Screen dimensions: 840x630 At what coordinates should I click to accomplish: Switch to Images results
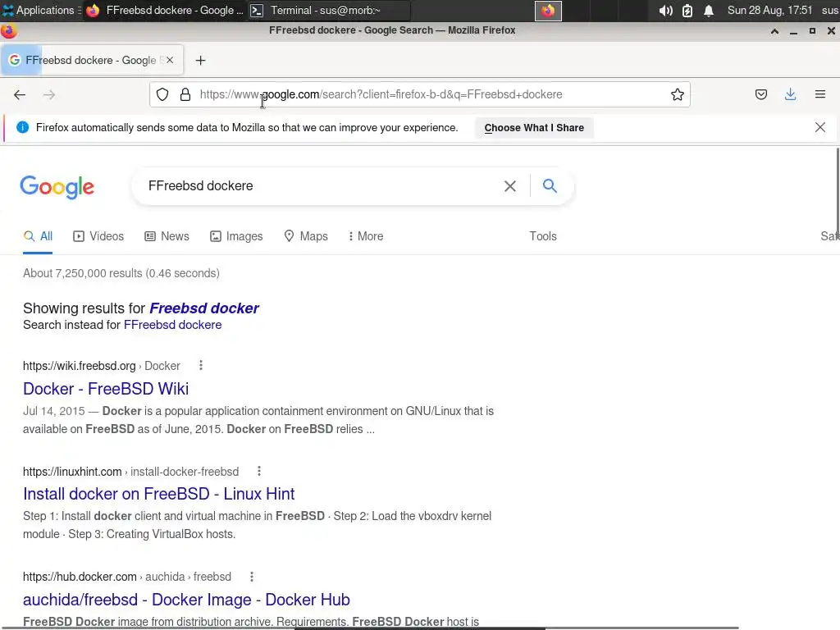click(x=236, y=236)
